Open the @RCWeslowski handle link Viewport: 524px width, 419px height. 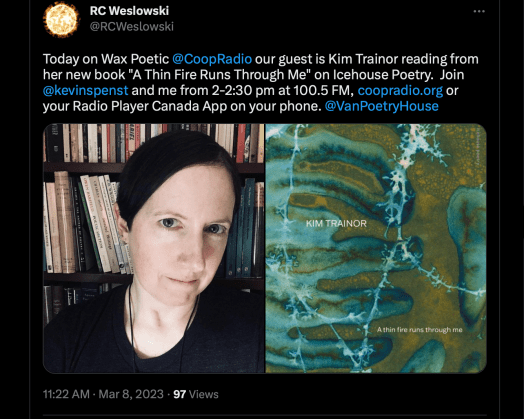point(132,26)
